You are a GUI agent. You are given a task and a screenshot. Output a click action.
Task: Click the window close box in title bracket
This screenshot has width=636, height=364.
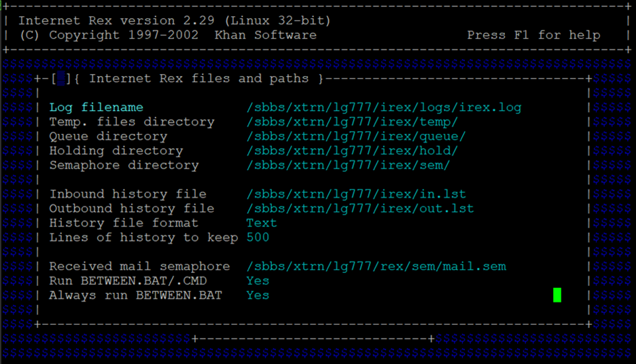coord(61,79)
